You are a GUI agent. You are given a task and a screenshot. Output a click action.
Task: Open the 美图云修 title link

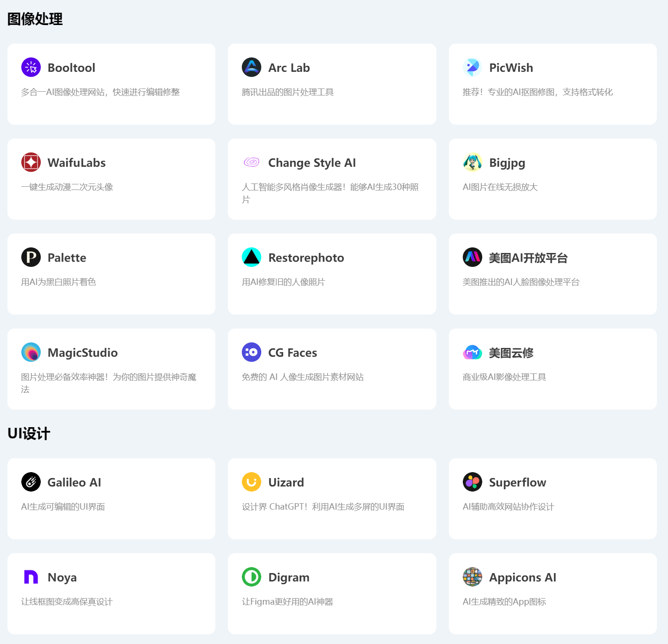pos(511,353)
